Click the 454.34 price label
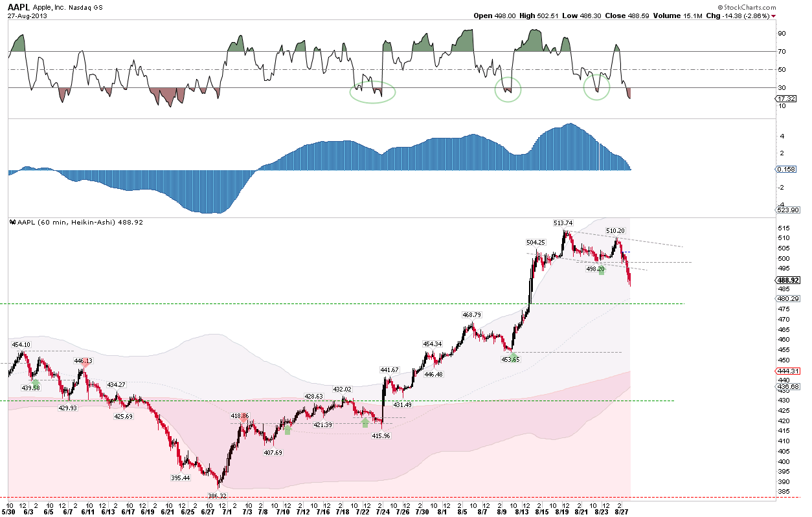This screenshot has width=812, height=517. (432, 344)
